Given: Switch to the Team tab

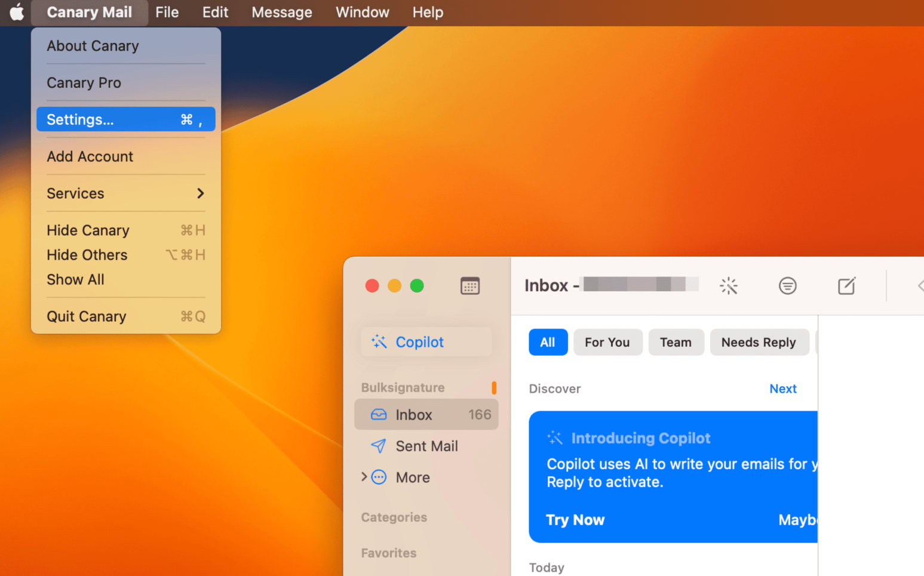Looking at the screenshot, I should tap(676, 342).
